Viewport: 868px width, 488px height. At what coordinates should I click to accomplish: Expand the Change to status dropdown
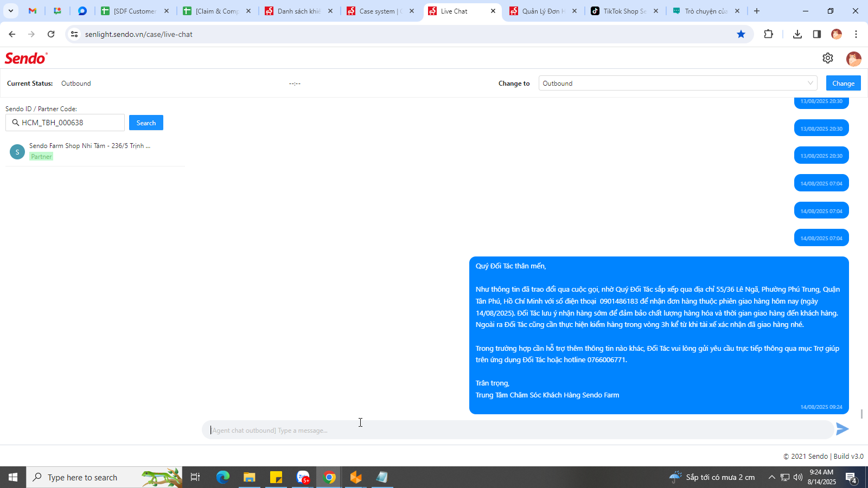click(678, 83)
